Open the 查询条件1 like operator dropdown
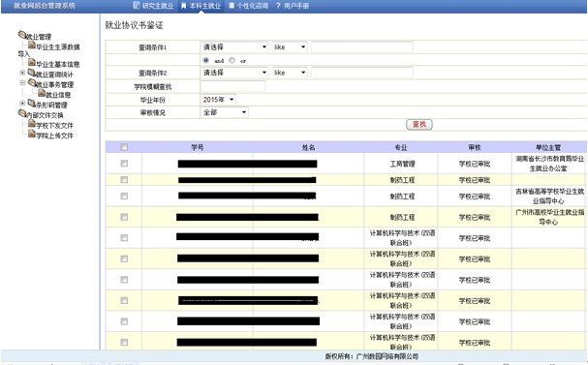Image resolution: width=588 pixels, height=365 pixels. click(x=290, y=46)
